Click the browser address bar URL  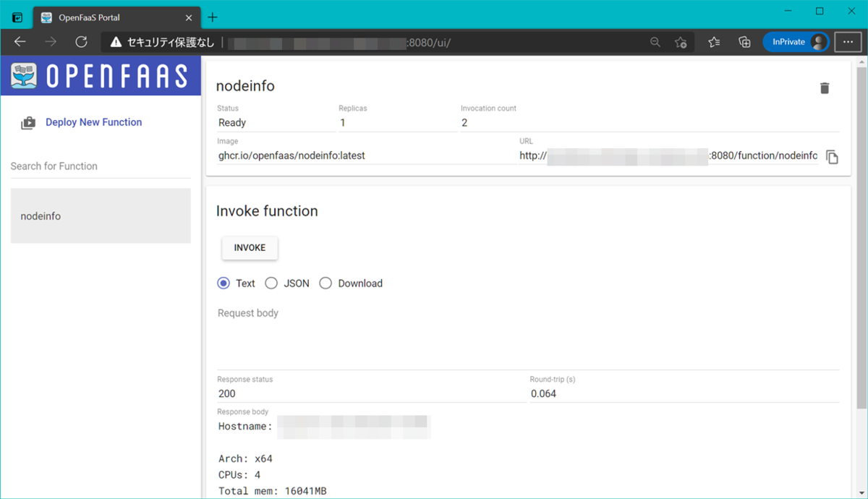coord(340,42)
